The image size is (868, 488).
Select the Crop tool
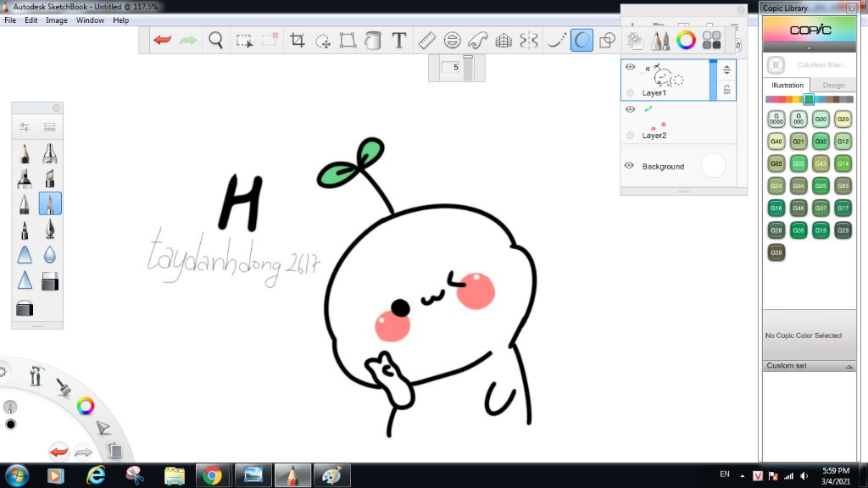pos(298,41)
